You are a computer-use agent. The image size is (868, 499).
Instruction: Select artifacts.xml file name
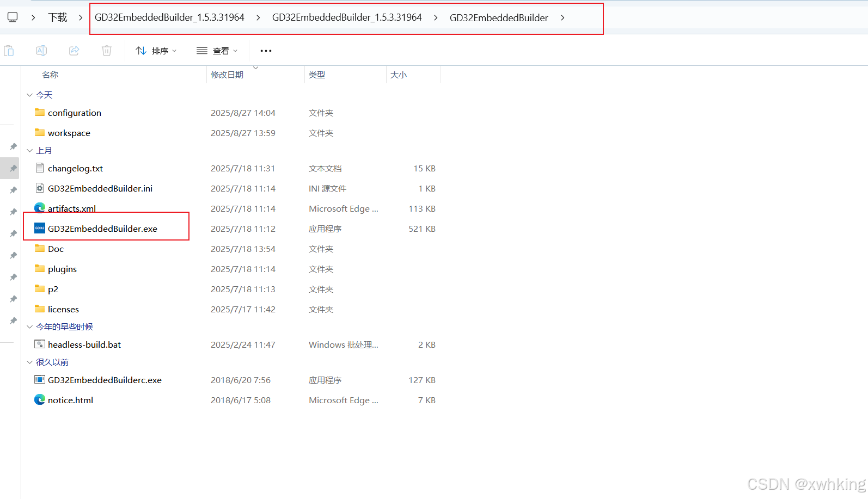click(72, 209)
